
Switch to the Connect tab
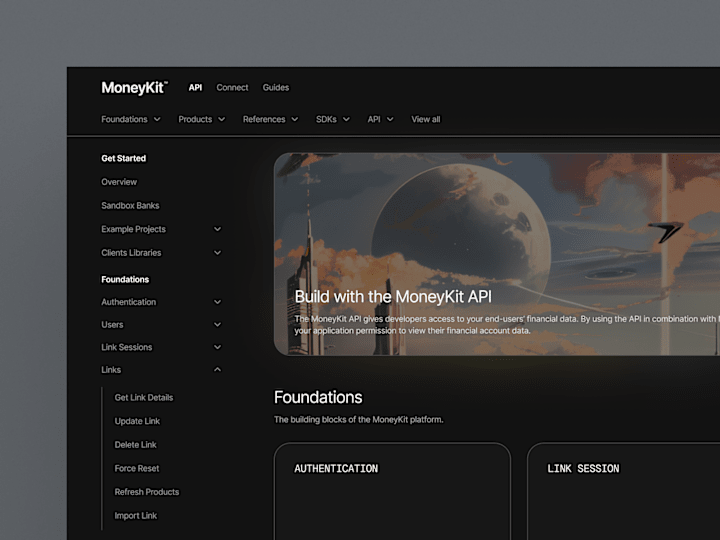point(232,87)
